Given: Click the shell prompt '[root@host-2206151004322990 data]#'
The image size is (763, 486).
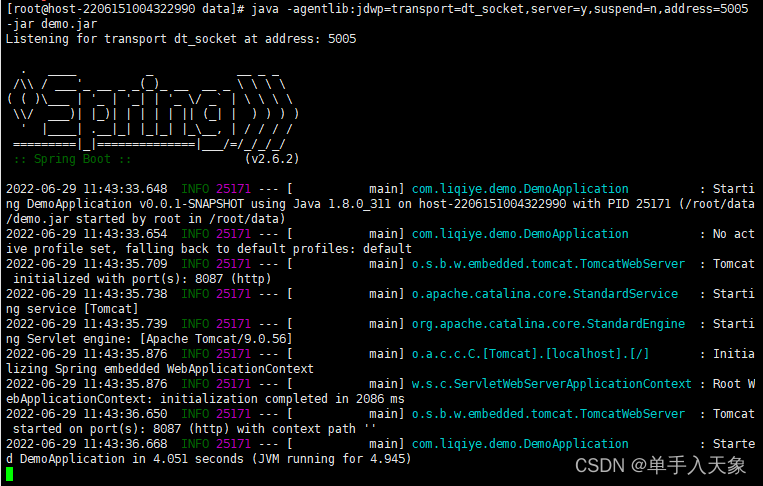Looking at the screenshot, I should [125, 9].
